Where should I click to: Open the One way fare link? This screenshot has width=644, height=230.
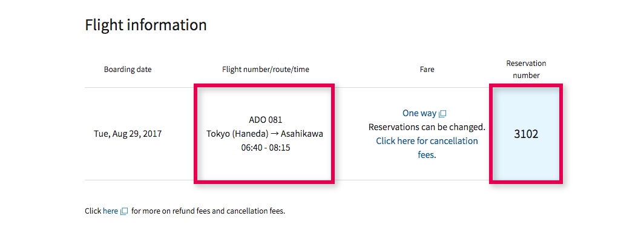(x=419, y=113)
